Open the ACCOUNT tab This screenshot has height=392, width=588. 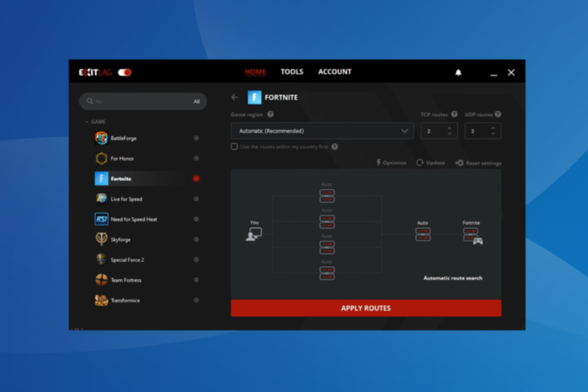click(x=335, y=72)
